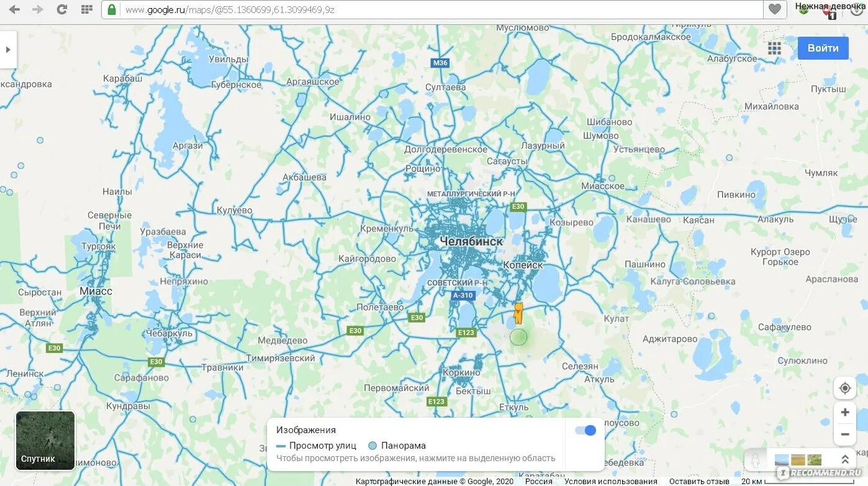Click the Карабаш label

pyautogui.click(x=122, y=78)
